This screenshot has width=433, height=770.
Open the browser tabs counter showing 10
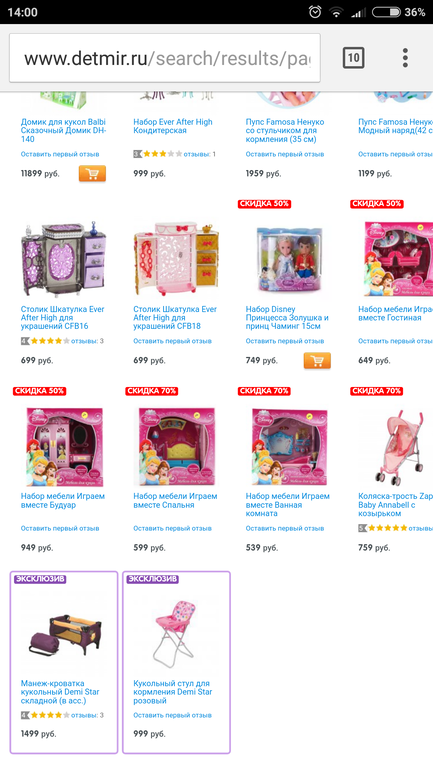(x=353, y=58)
